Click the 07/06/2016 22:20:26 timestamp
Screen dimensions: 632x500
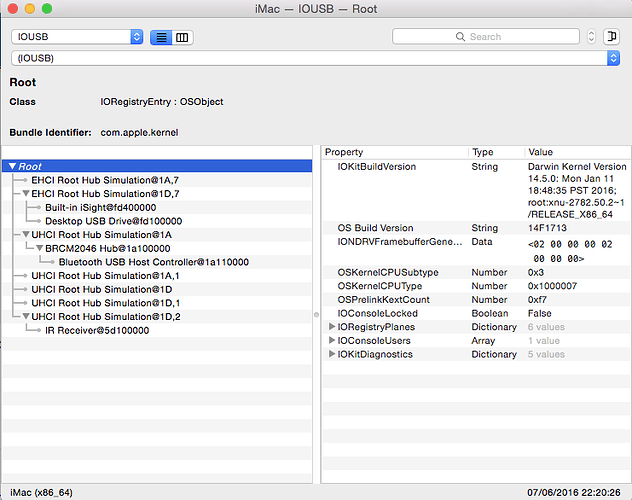coord(574,492)
